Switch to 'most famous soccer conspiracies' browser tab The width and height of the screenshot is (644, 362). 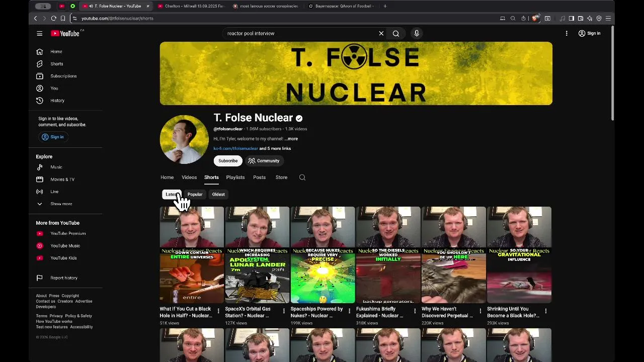pyautogui.click(x=266, y=6)
